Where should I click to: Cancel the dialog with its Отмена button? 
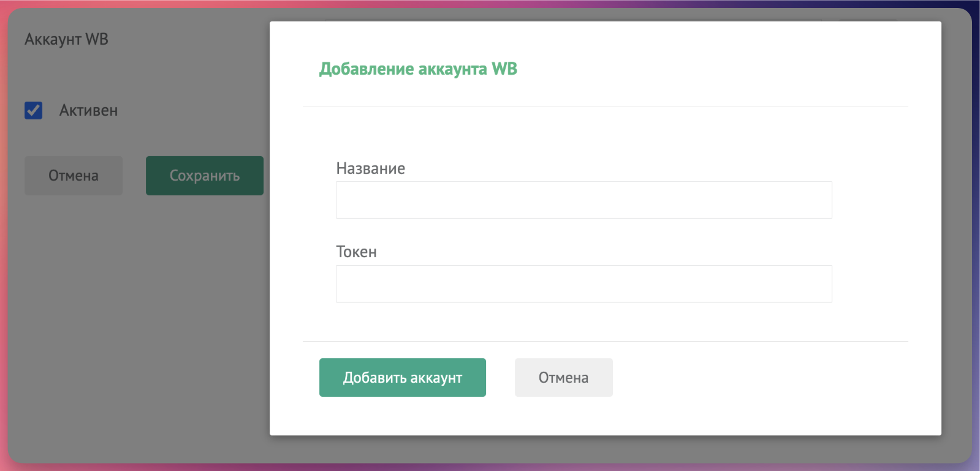[x=563, y=377]
